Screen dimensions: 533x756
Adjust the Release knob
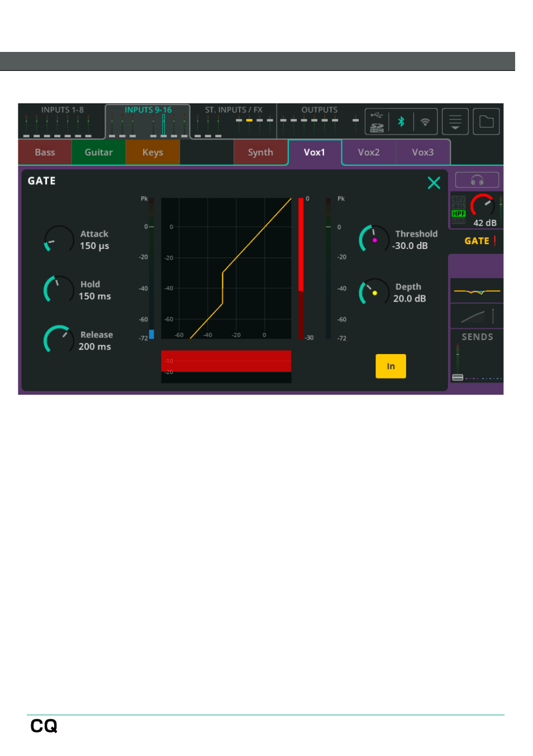(59, 339)
